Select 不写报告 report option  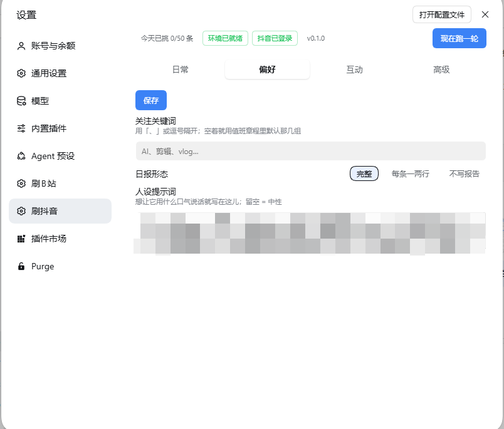pyautogui.click(x=464, y=173)
